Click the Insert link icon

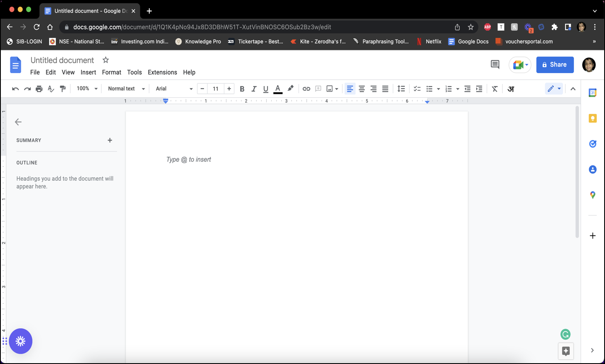coord(306,89)
